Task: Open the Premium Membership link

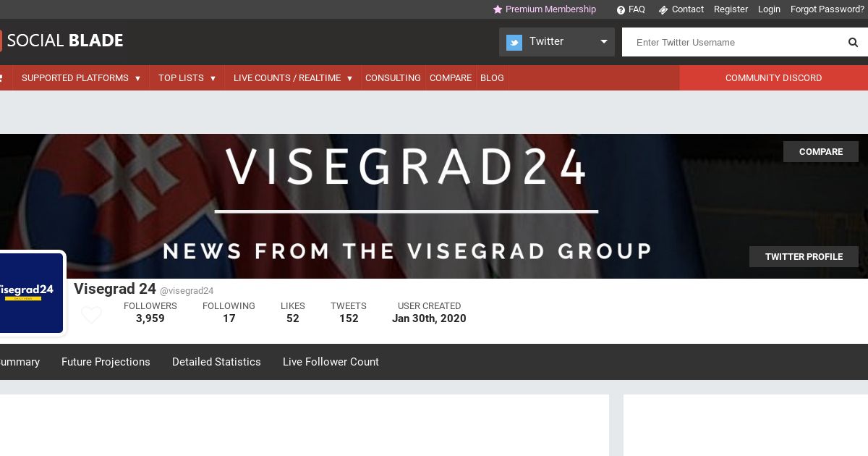Action: tap(550, 9)
